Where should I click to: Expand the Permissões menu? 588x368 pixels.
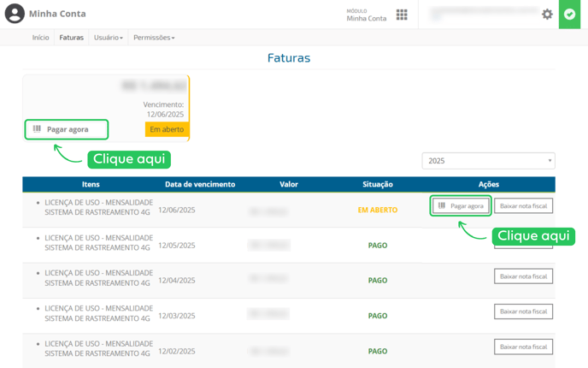(154, 38)
